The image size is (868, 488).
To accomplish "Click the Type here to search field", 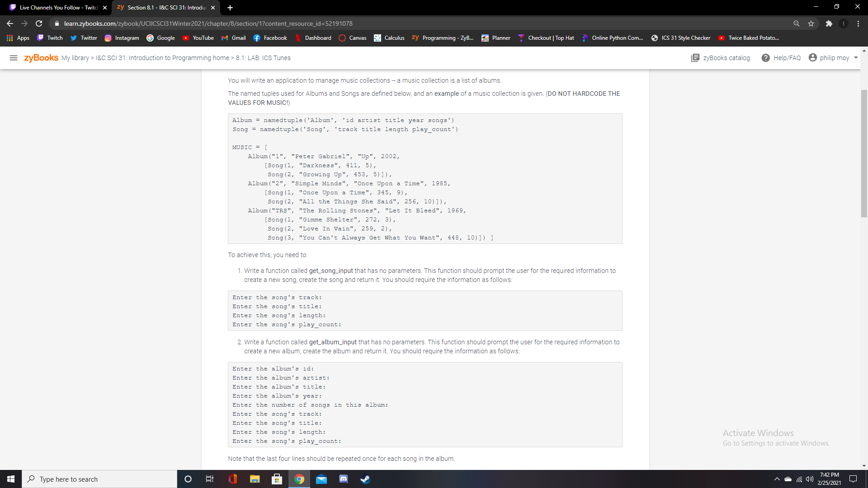I will point(99,479).
